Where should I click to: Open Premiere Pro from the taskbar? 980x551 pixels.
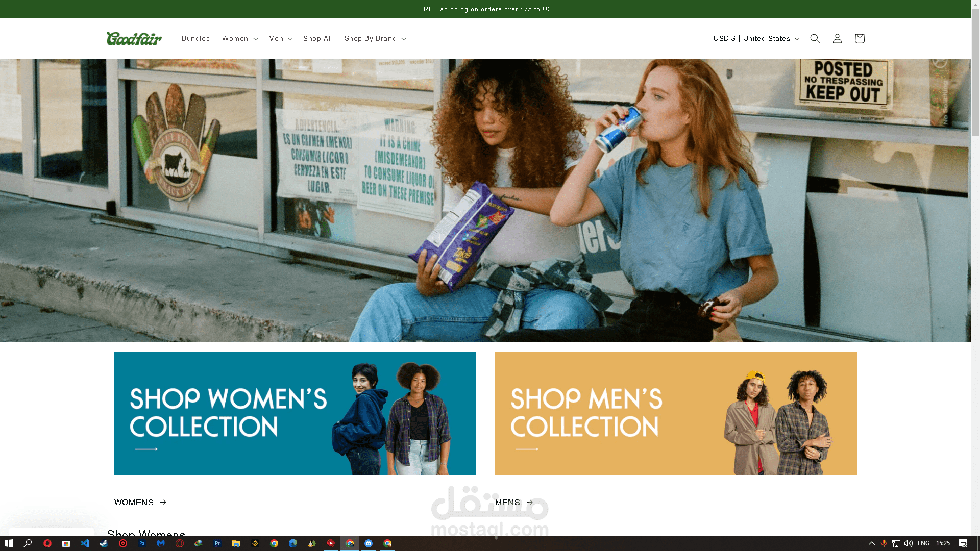click(217, 543)
